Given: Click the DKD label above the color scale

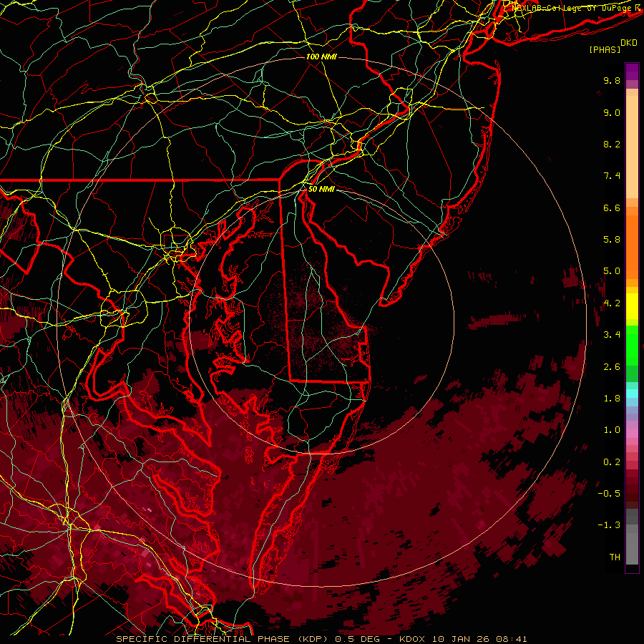Looking at the screenshot, I should click(629, 43).
